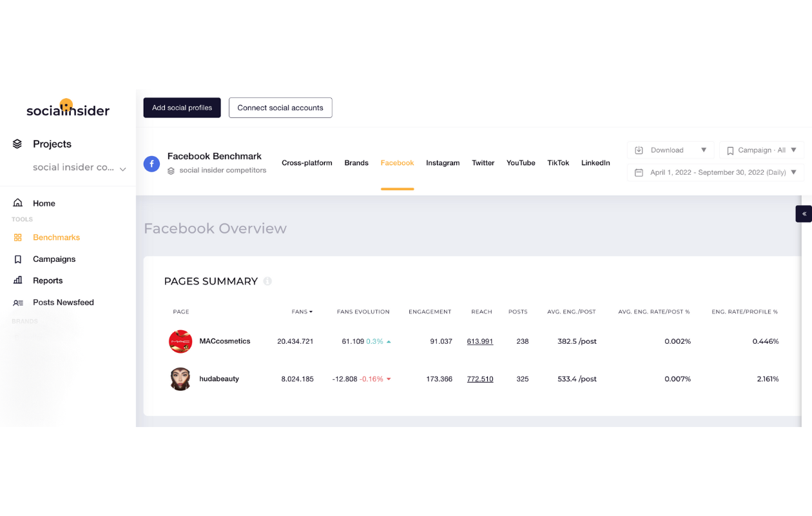Click MACcosmetics 382.5 /post value
Viewport: 812px width, 516px height.
[577, 341]
